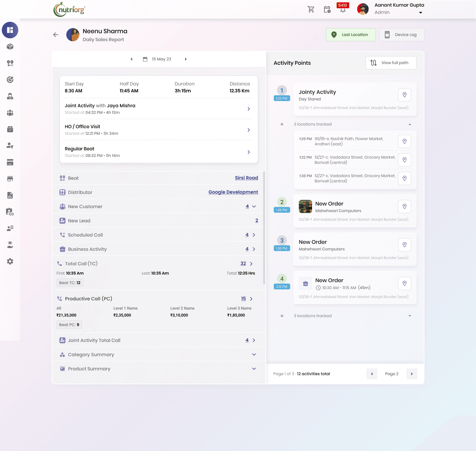
Task: Open the target goals sidebar icon
Action: (x=10, y=80)
